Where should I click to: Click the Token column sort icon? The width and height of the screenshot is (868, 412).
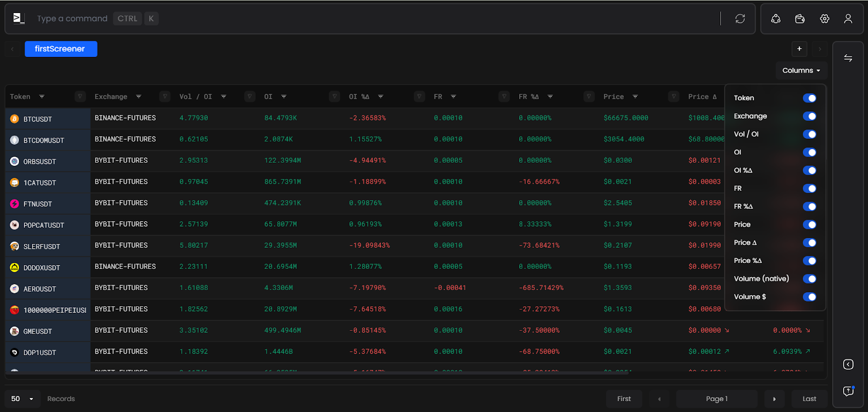point(42,96)
